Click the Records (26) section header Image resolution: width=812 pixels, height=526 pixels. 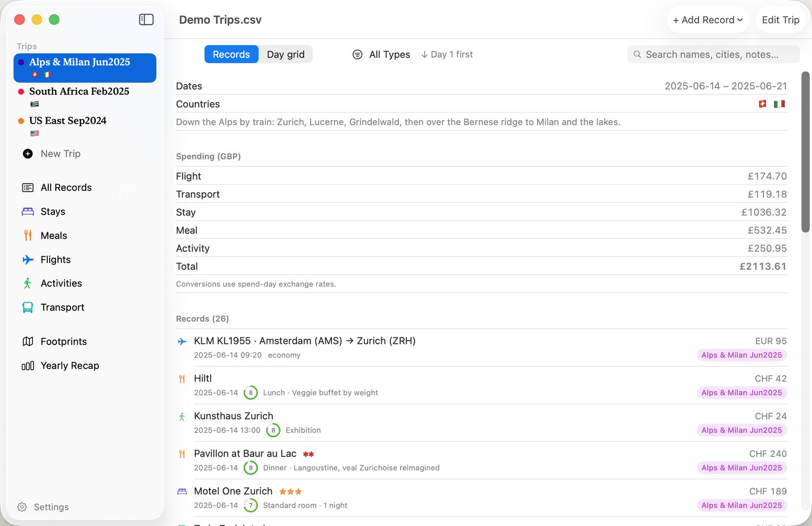pyautogui.click(x=202, y=319)
